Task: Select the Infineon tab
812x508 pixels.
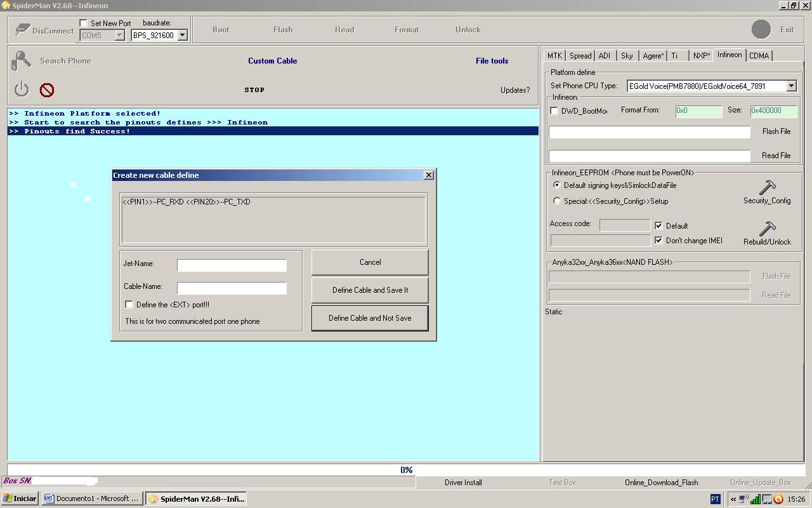Action: coord(730,55)
